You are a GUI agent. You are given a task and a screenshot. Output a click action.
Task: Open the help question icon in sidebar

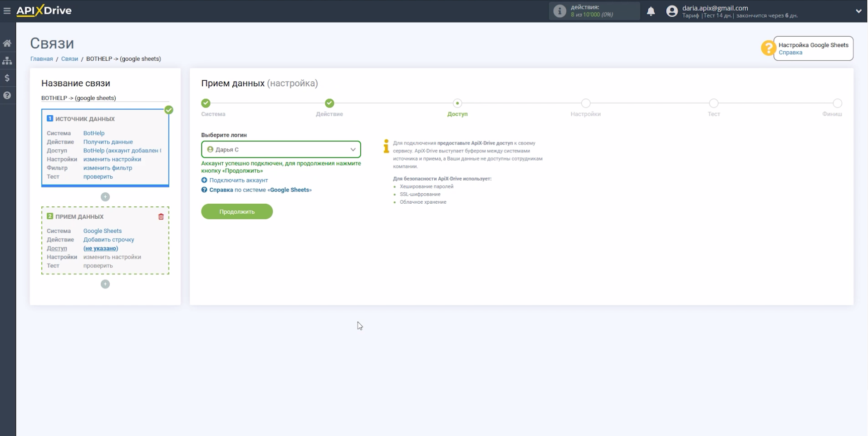(7, 95)
